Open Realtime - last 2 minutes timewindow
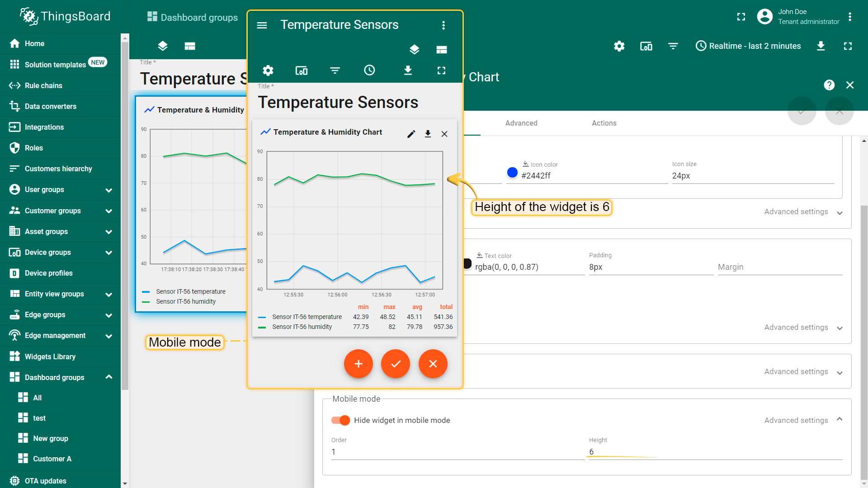The height and width of the screenshot is (488, 868). 748,46
